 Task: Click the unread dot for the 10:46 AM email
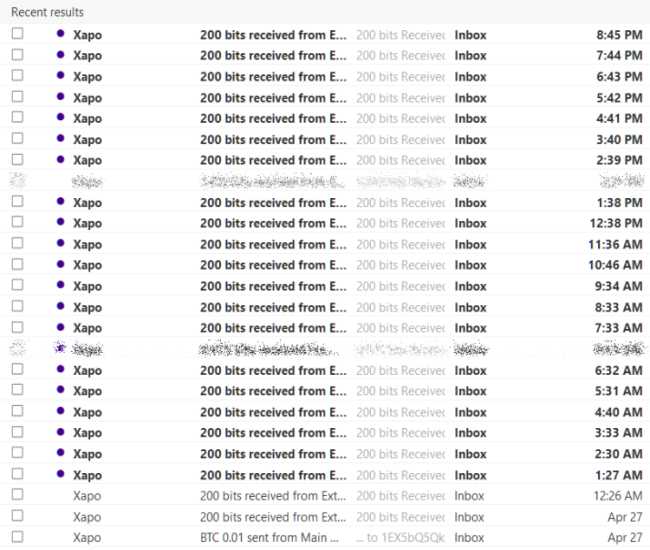(61, 264)
